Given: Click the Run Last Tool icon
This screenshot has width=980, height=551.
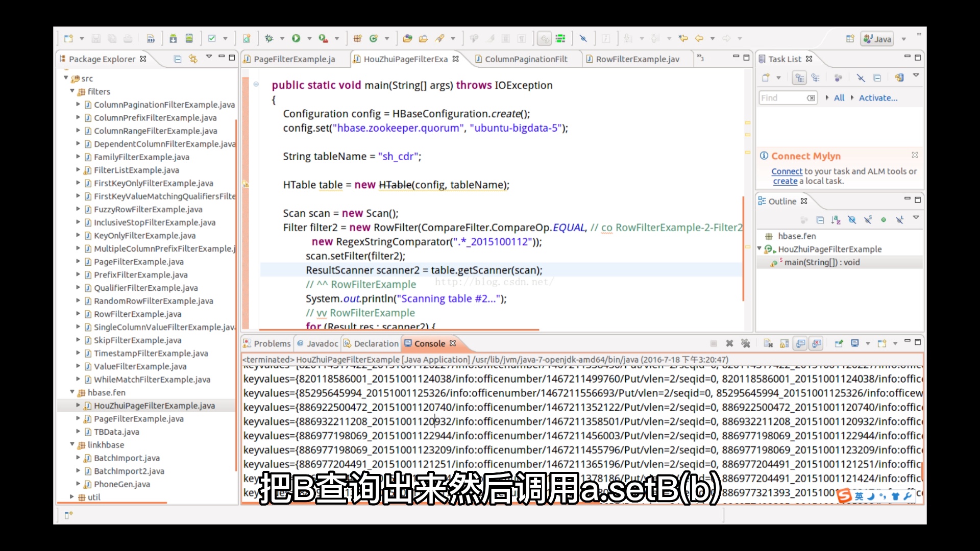Looking at the screenshot, I should click(x=323, y=38).
